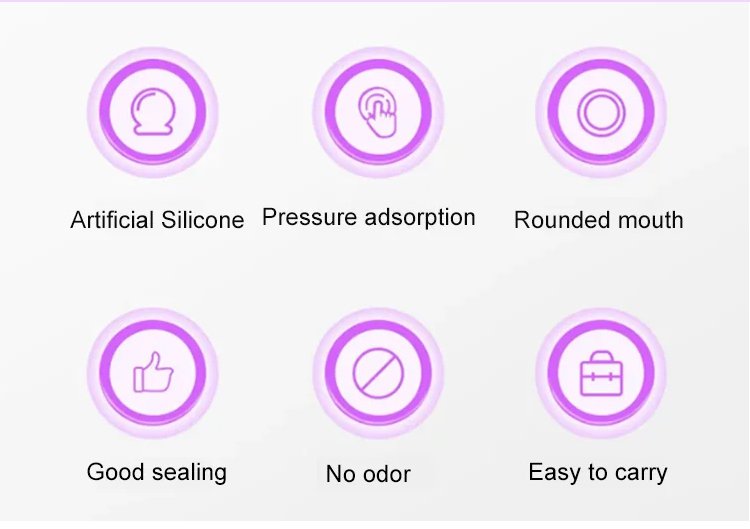Image resolution: width=750 pixels, height=529 pixels.
Task: Click the word "mouth" under circles icon
Action: tap(653, 220)
